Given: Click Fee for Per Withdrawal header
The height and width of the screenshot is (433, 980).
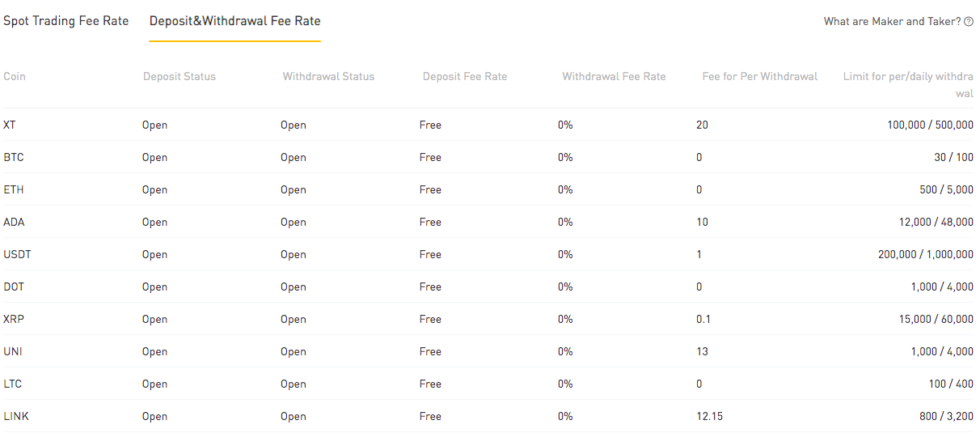Looking at the screenshot, I should [x=760, y=76].
